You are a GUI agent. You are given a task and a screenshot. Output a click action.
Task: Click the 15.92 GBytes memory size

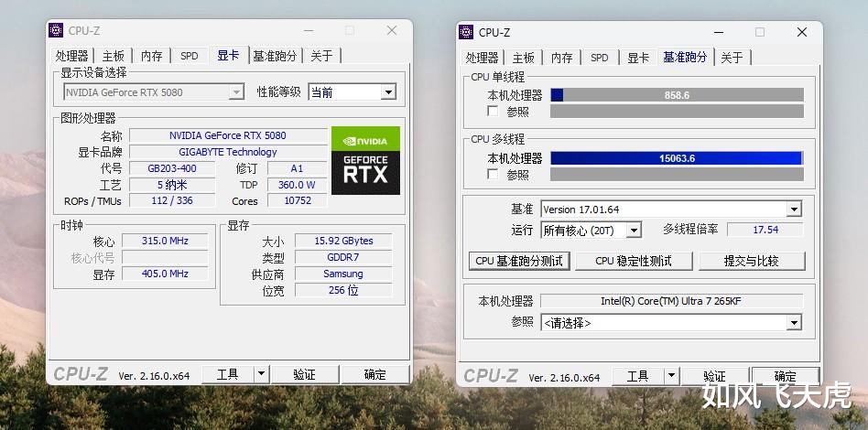point(343,241)
